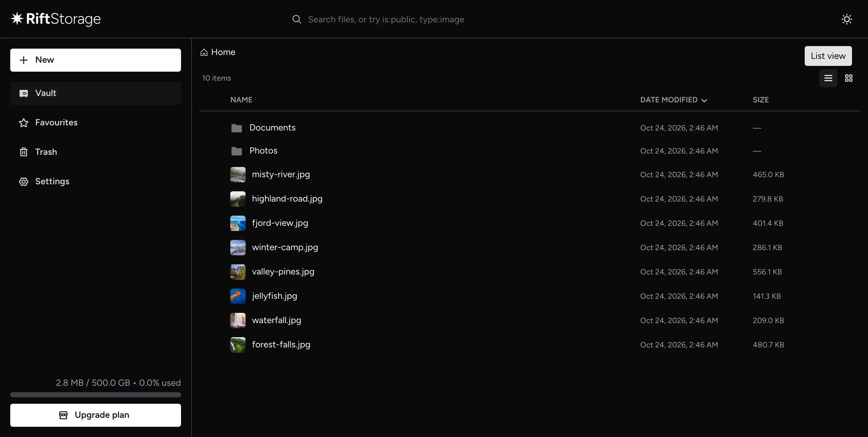Click the storage usage progress bar
This screenshot has height=437, width=868.
[x=95, y=394]
